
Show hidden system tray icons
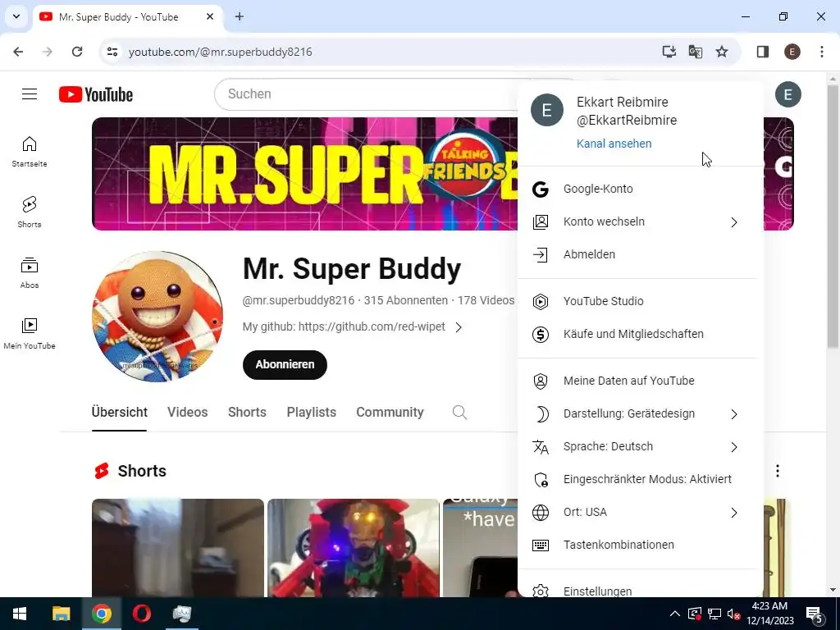click(x=675, y=614)
